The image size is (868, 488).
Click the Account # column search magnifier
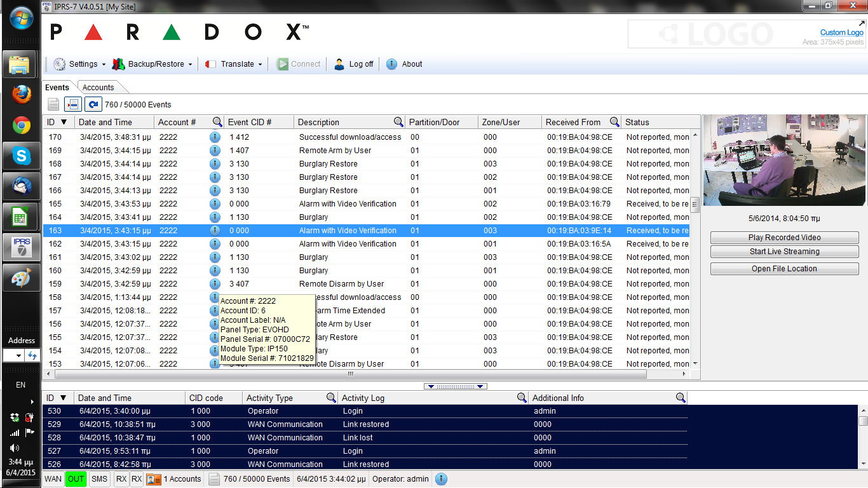coord(217,122)
